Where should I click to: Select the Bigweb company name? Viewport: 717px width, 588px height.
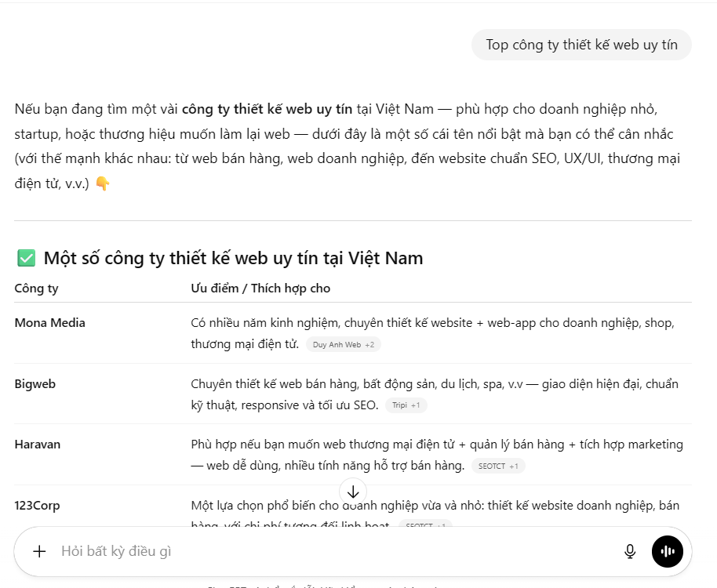click(x=35, y=384)
